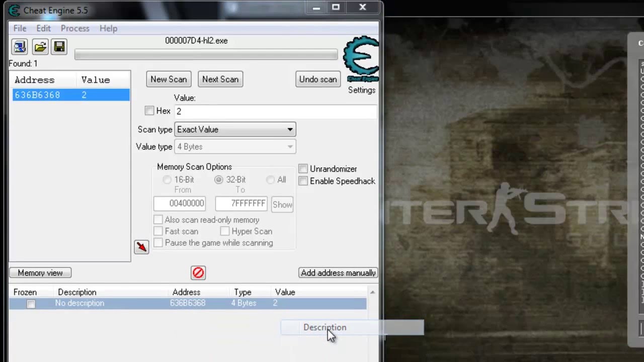Check Also scan read-only memory

coord(158,220)
